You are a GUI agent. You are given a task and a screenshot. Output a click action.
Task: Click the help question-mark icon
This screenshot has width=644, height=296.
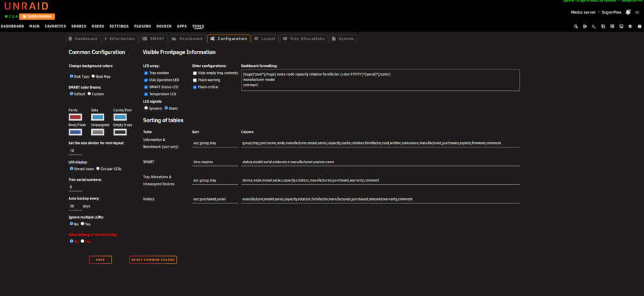(639, 26)
